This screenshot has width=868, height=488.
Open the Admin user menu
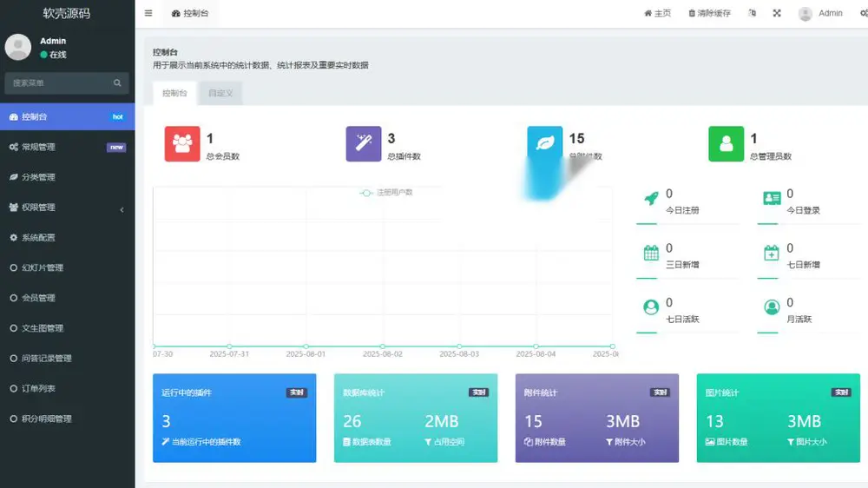pyautogui.click(x=820, y=13)
